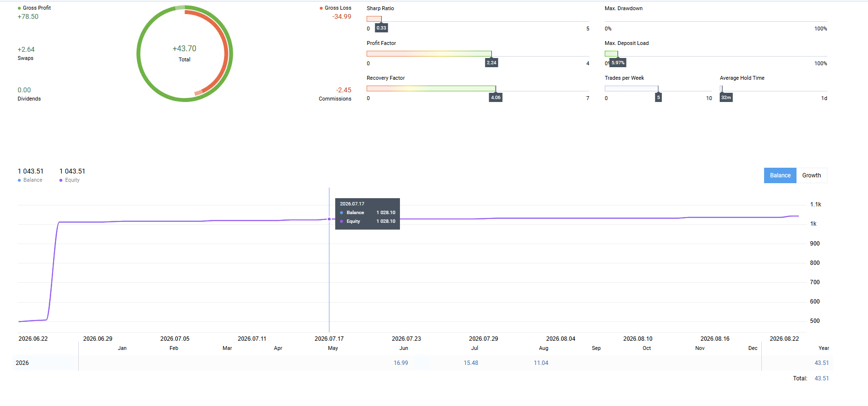This screenshot has width=868, height=406.
Task: Click the Max. Deposit Load label
Action: pos(626,43)
